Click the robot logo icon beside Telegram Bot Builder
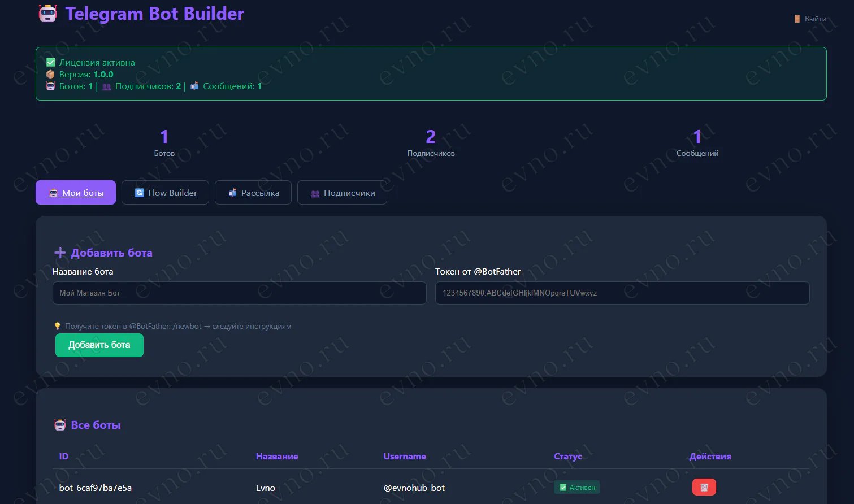 pyautogui.click(x=47, y=14)
